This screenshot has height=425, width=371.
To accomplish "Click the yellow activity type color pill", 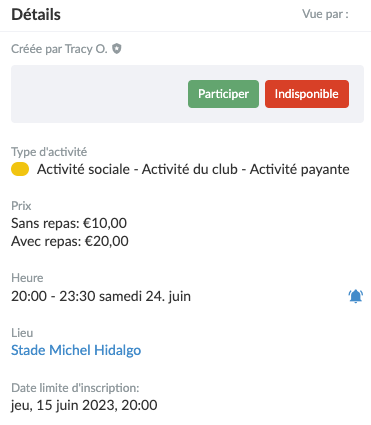I will click(20, 169).
